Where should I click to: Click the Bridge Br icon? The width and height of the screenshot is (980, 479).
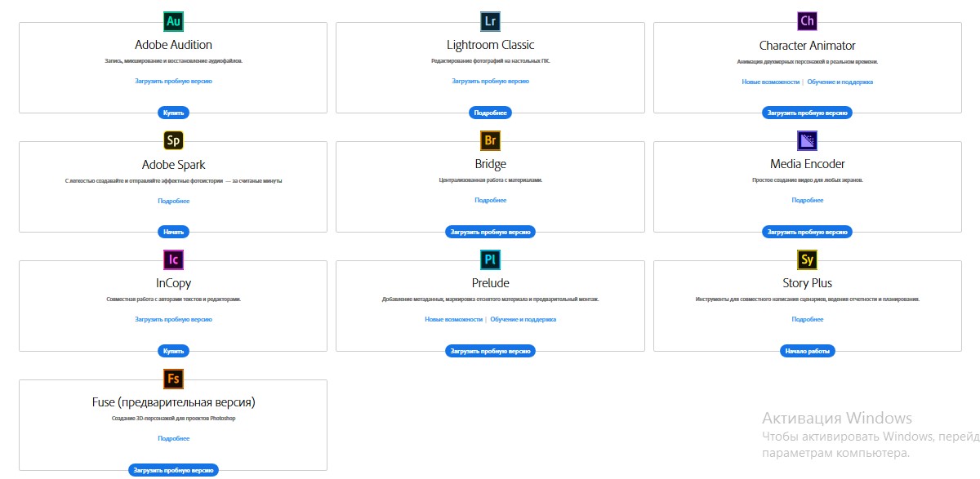pos(490,140)
